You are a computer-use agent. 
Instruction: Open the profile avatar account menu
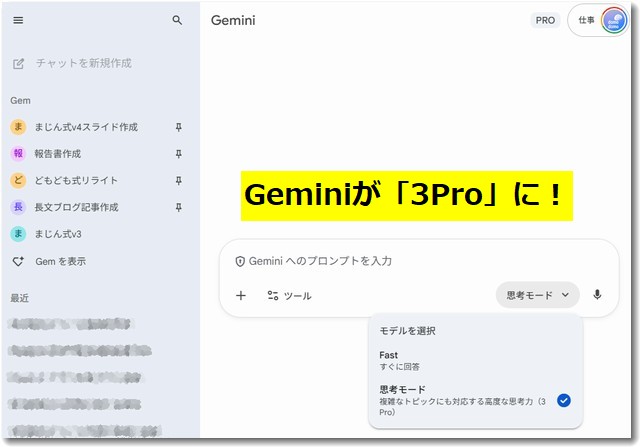[614, 20]
